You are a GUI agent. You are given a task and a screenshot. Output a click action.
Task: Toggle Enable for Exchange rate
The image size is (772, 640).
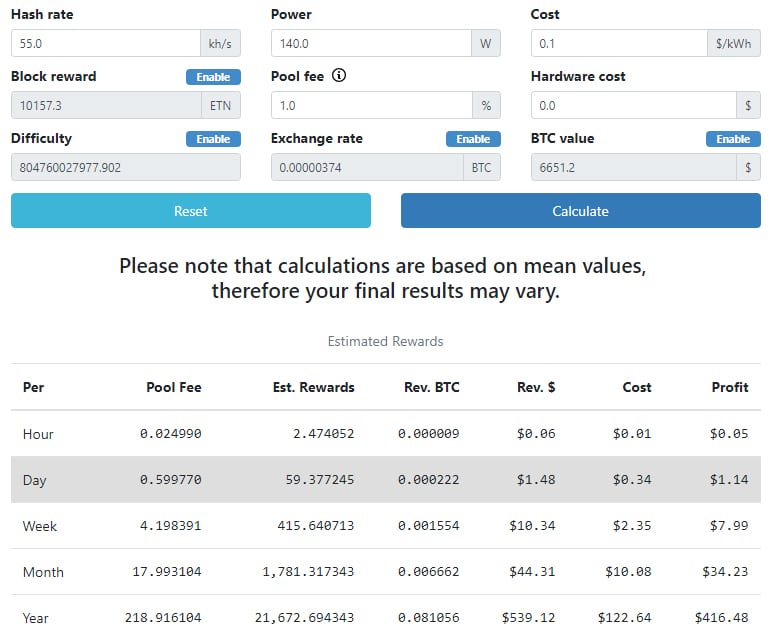[x=473, y=139]
